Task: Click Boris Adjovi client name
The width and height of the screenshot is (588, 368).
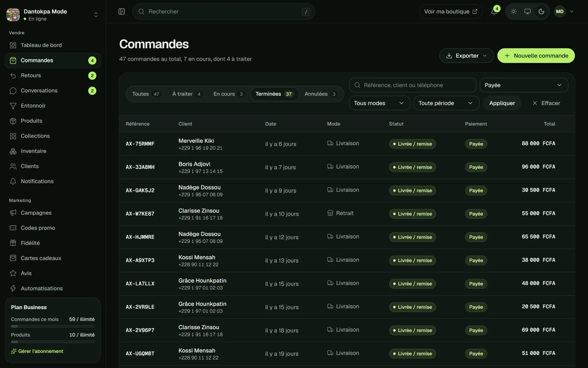Action: [194, 164]
